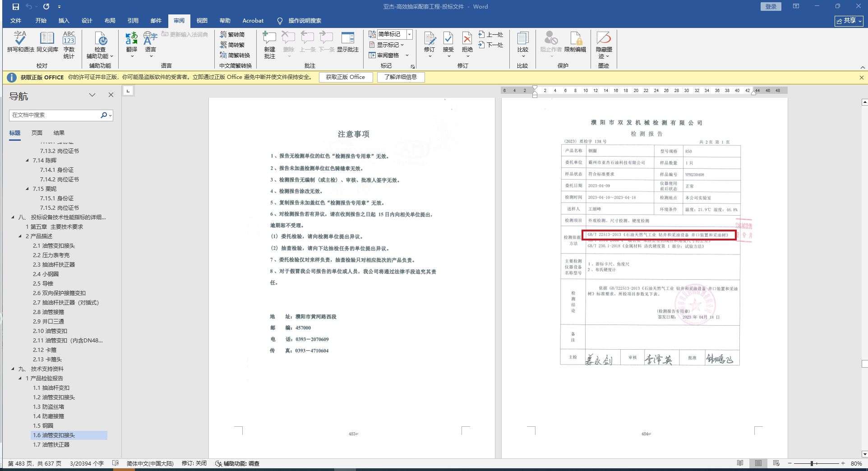Open the 页面 tab in navigation pane
This screenshot has width=868, height=471.
click(37, 133)
